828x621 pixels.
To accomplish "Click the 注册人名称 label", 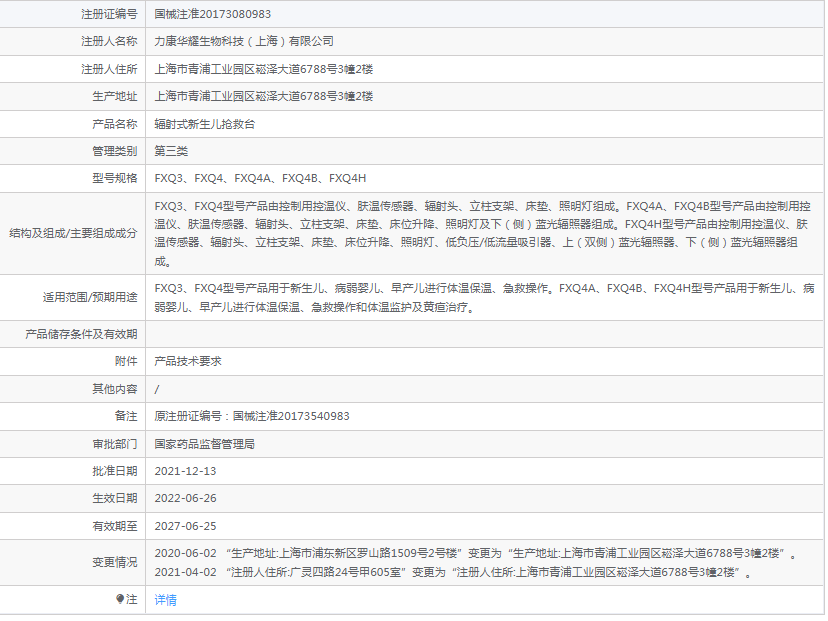I will tap(109, 41).
